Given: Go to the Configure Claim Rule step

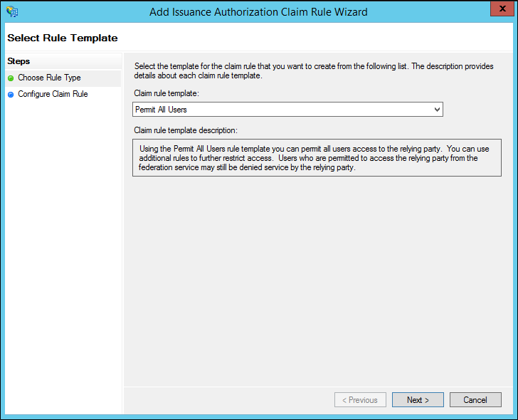Looking at the screenshot, I should point(53,94).
